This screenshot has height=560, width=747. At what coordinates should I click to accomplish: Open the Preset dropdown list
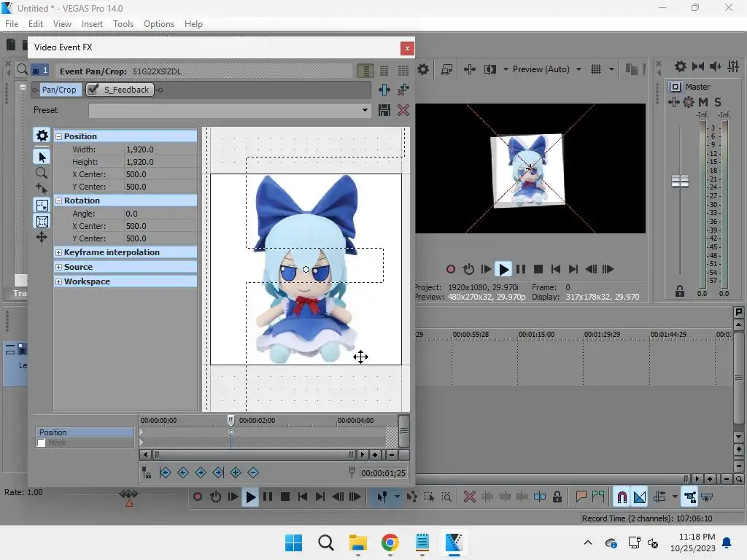[x=365, y=111]
